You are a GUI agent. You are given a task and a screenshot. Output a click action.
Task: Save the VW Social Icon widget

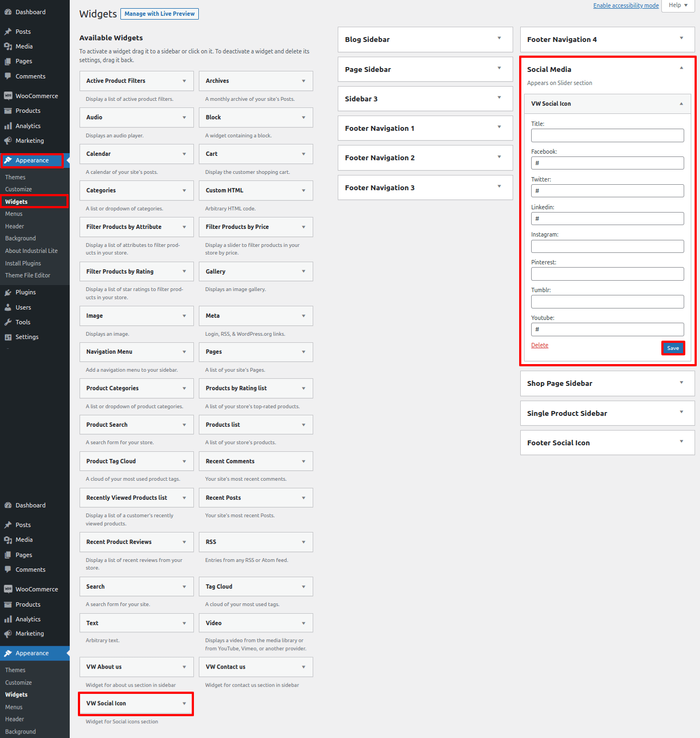(x=673, y=348)
